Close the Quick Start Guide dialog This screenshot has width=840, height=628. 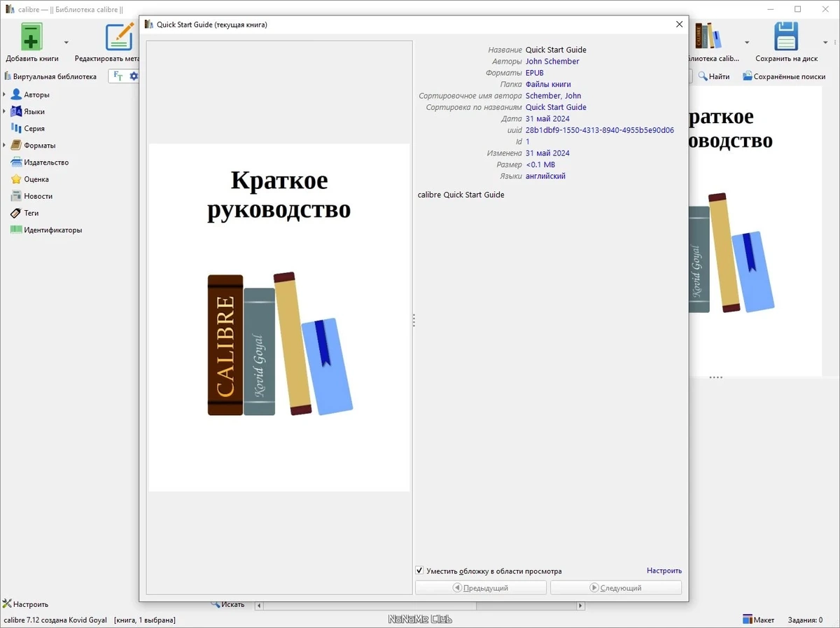[679, 24]
